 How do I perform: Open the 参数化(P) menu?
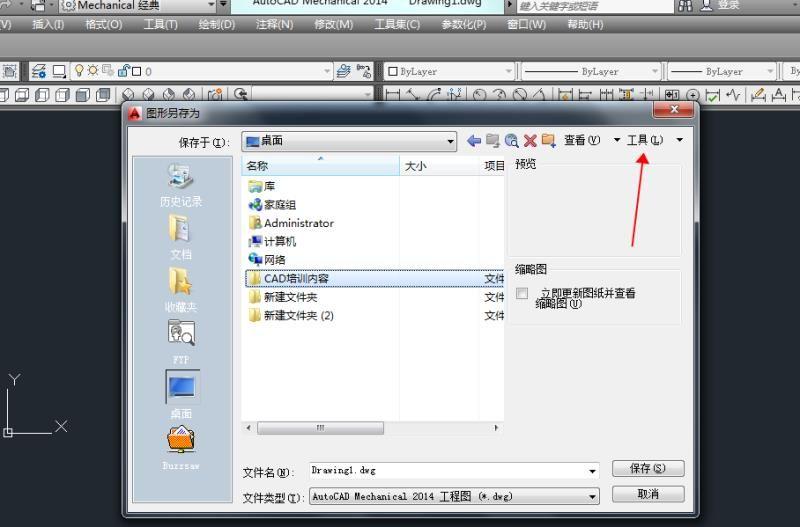coord(464,24)
